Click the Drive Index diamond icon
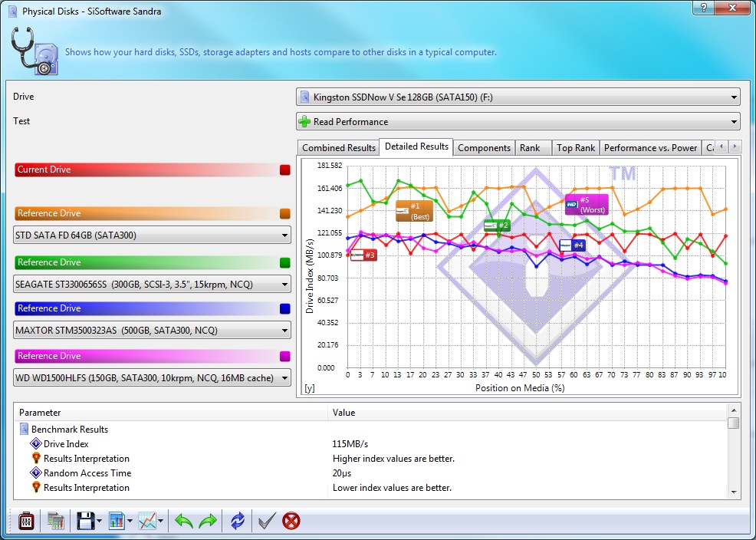756x540 pixels. pyautogui.click(x=36, y=443)
